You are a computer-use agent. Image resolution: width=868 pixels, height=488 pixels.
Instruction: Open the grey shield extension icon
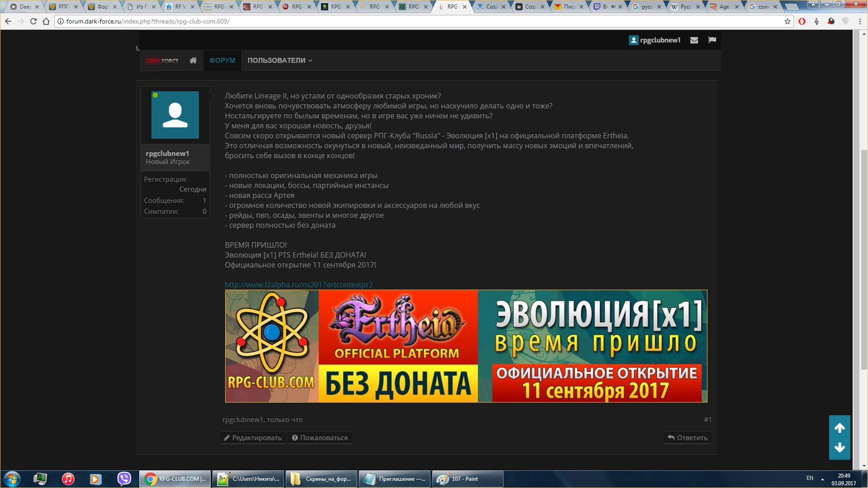845,21
